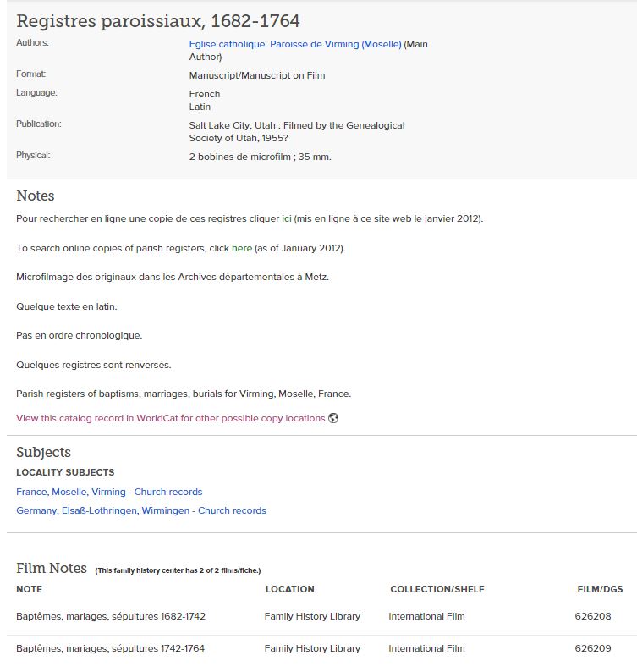The height and width of the screenshot is (672, 637).
Task: Click Family History Library in the 626208 row
Action: [312, 616]
